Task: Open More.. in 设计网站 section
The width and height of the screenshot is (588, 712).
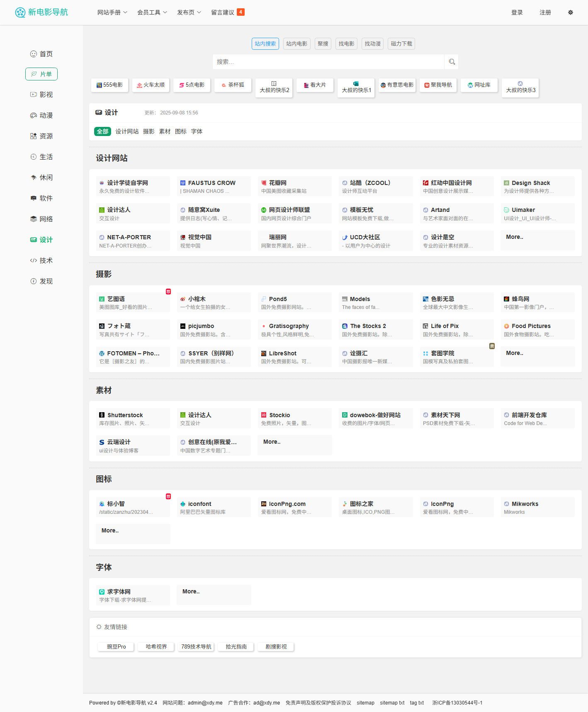Action: 515,237
